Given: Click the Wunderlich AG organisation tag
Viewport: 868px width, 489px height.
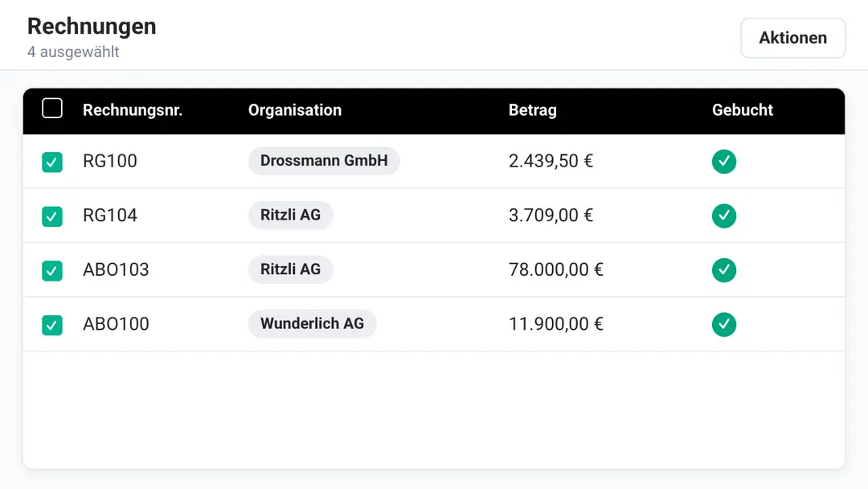Looking at the screenshot, I should pyautogui.click(x=312, y=323).
